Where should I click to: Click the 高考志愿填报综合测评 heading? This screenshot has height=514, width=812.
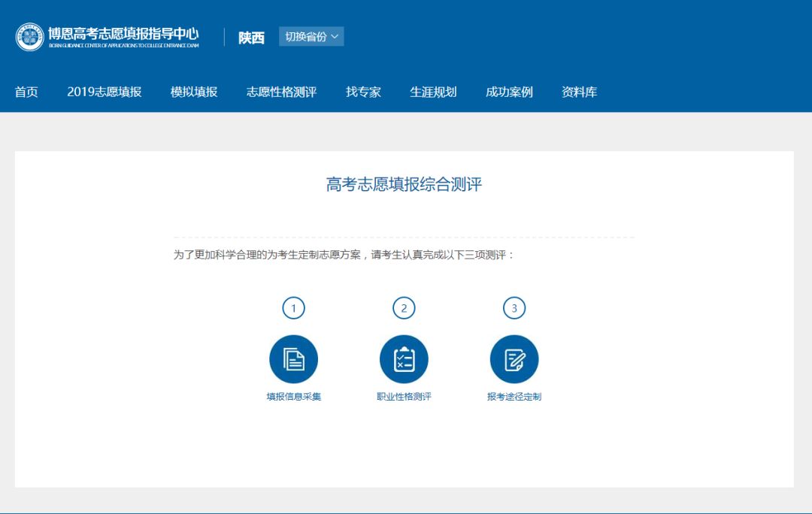click(404, 184)
